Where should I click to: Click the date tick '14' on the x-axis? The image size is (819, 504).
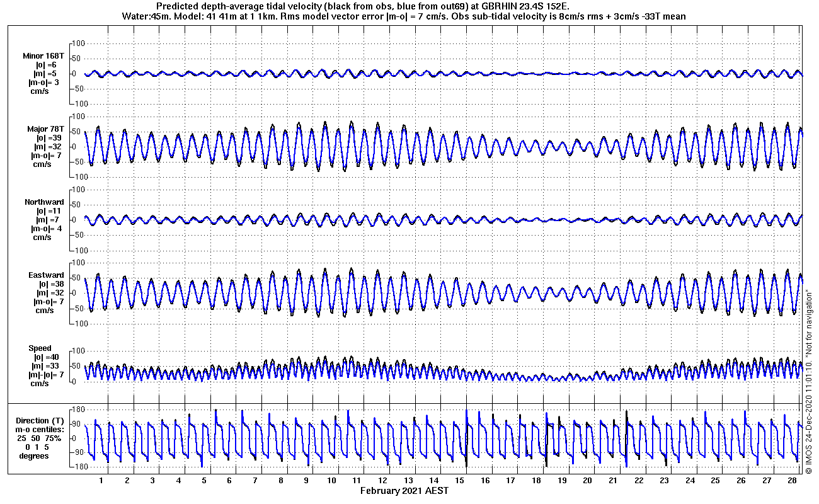[434, 480]
